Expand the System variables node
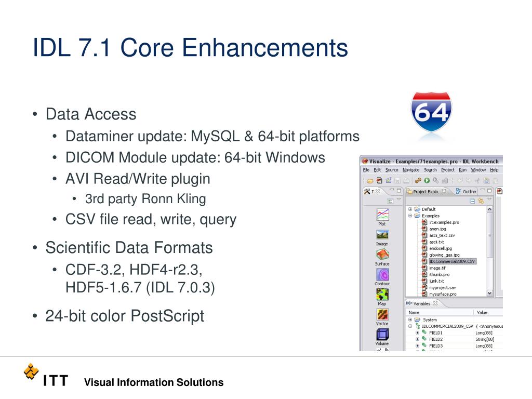Screen dimensions: 532x399 [410, 320]
